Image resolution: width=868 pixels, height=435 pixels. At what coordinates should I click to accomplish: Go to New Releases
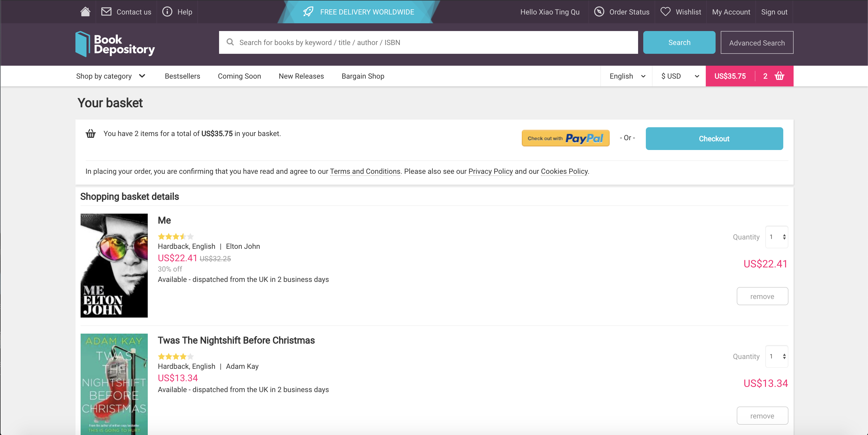[301, 76]
